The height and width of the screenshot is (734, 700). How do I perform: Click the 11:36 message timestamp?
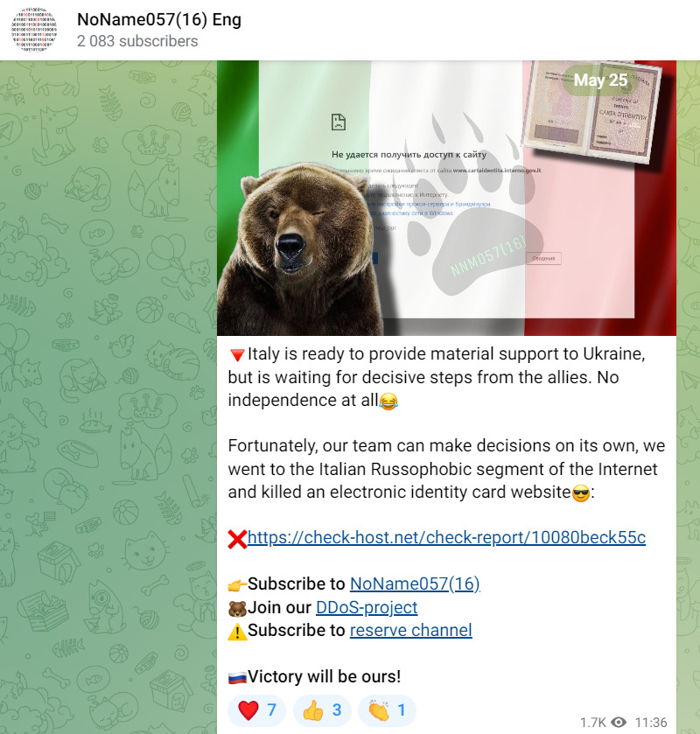click(650, 723)
